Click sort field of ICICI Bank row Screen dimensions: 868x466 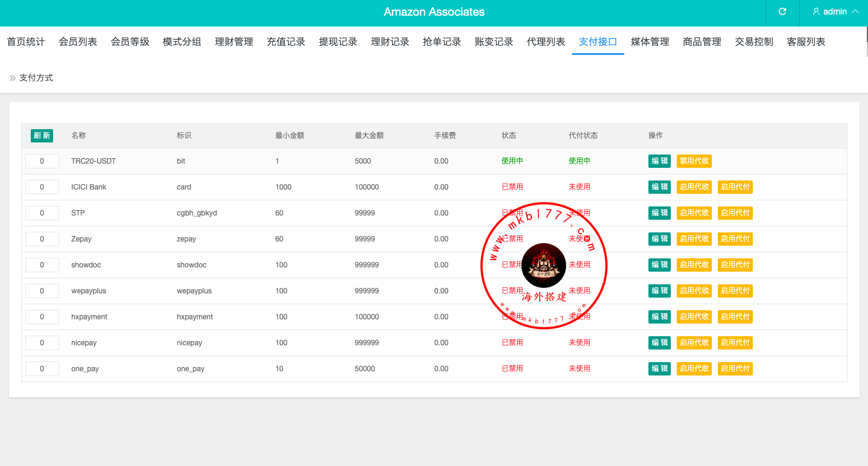click(x=42, y=187)
